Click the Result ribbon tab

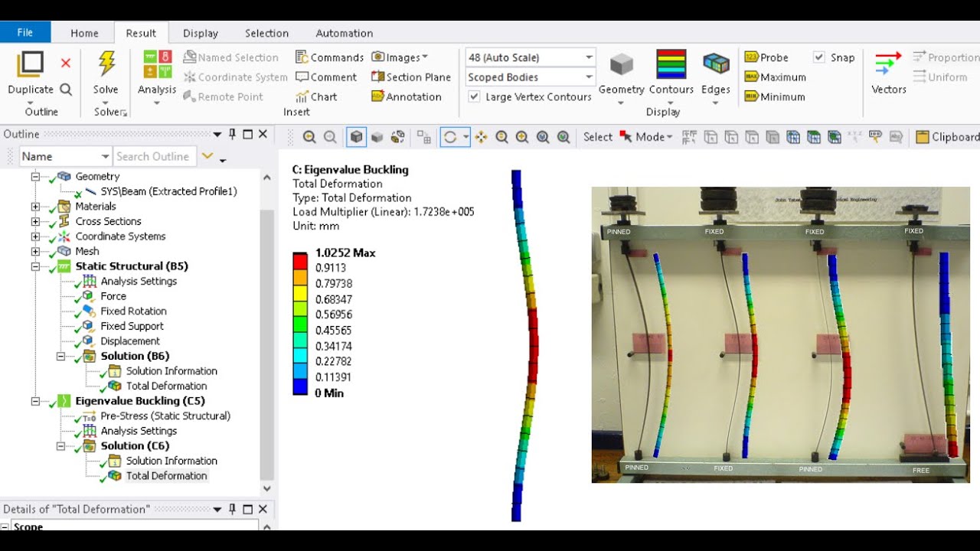141,33
